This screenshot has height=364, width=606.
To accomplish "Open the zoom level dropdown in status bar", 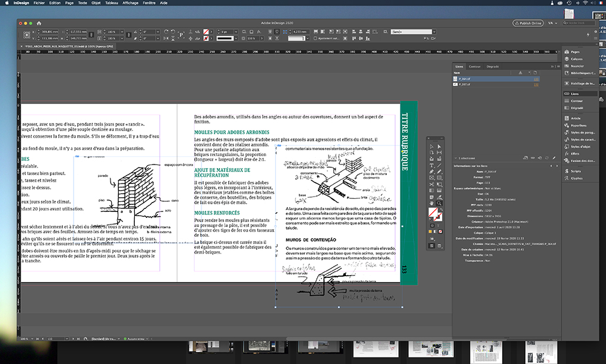I will click(31, 339).
